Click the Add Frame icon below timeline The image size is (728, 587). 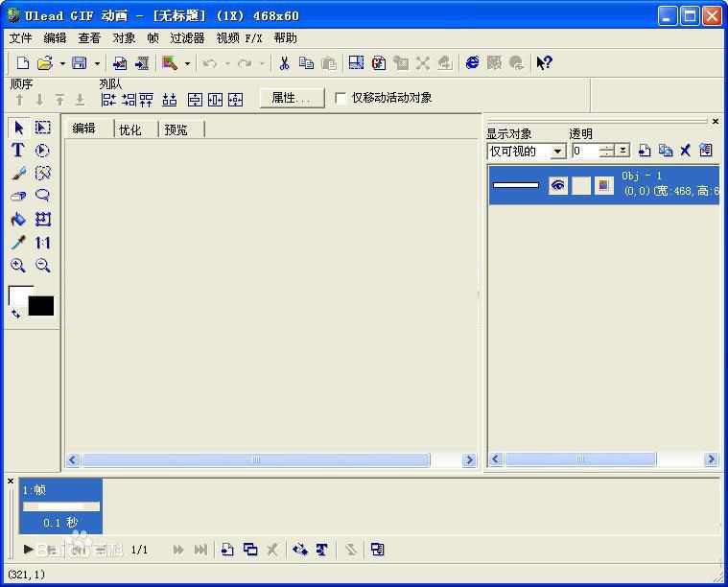(x=227, y=550)
